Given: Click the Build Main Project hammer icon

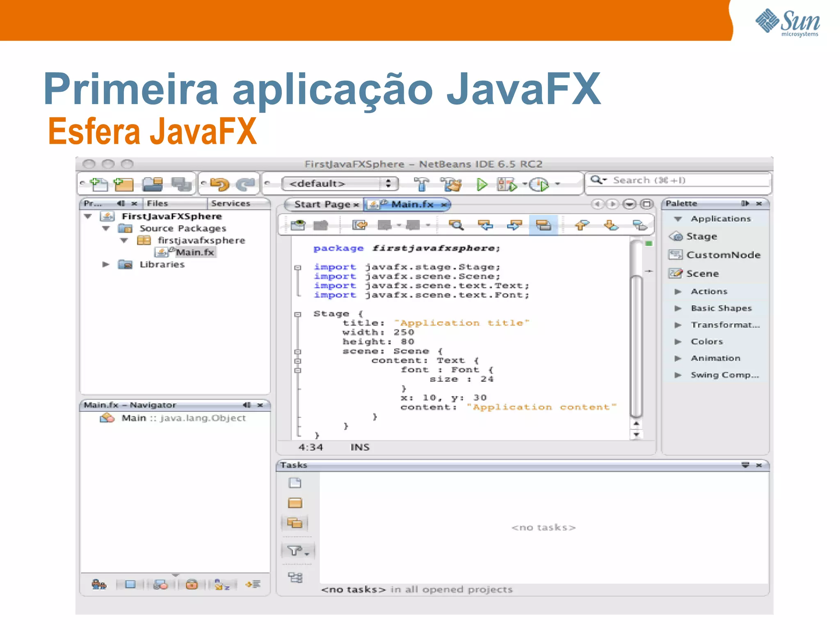Looking at the screenshot, I should point(421,185).
